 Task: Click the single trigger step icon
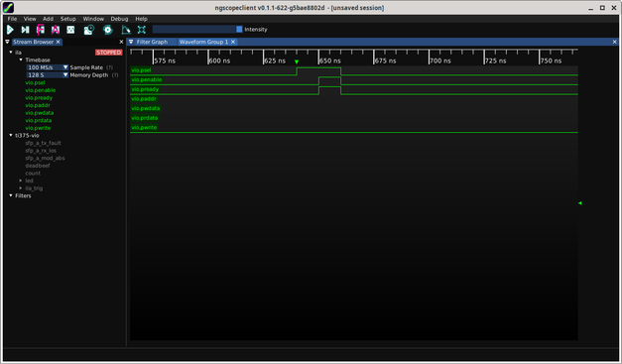[26, 30]
